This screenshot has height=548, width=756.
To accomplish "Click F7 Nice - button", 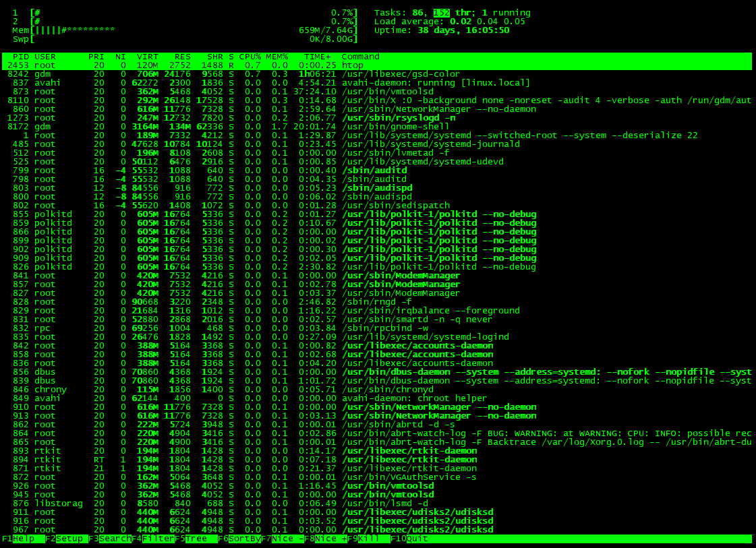I will 283,539.
